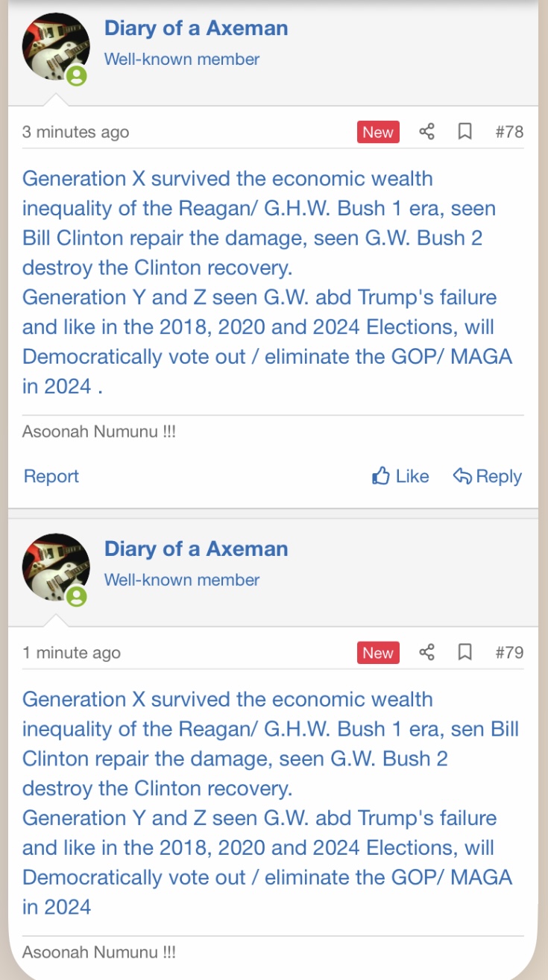548x980 pixels.
Task: Click the share icon on post #79
Action: click(x=426, y=653)
